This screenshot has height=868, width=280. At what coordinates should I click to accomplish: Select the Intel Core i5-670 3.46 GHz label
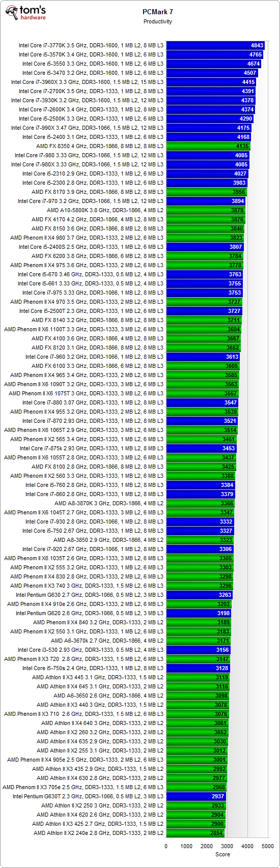click(91, 274)
